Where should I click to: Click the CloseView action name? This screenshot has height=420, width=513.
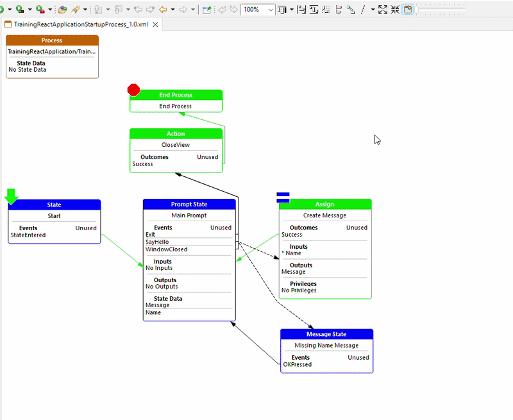click(175, 144)
